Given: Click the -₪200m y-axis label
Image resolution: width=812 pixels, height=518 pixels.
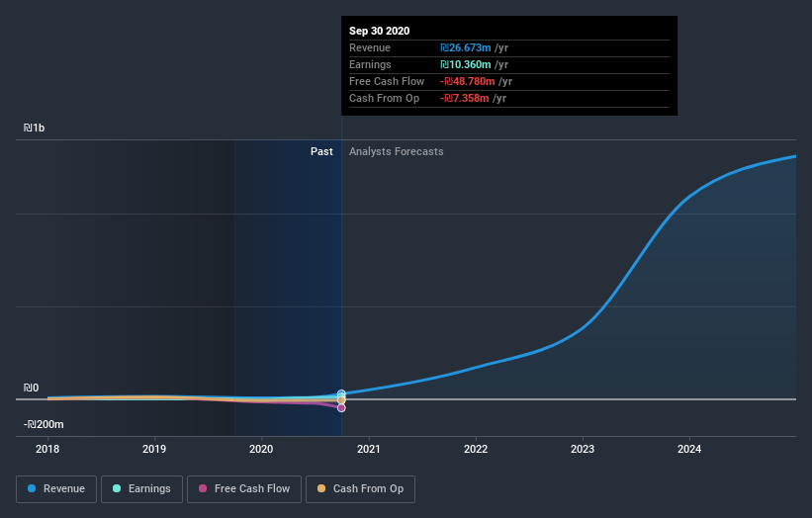Looking at the screenshot, I should pos(44,424).
